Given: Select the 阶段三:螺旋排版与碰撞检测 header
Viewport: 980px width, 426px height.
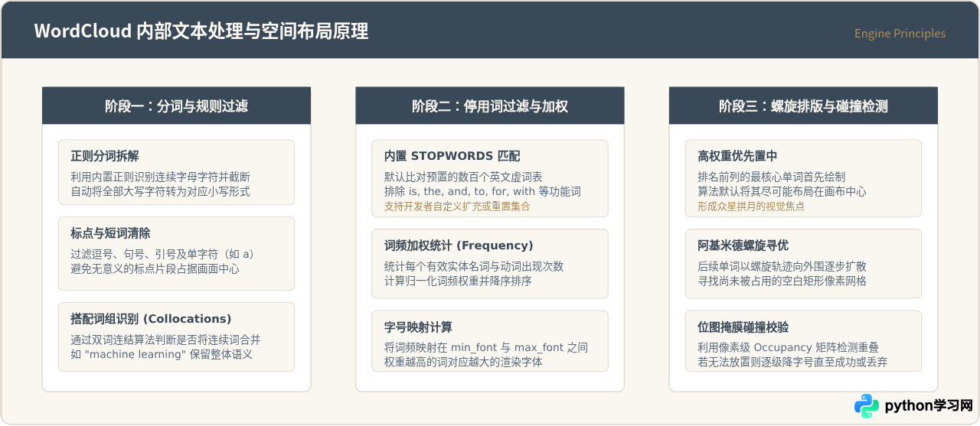Looking at the screenshot, I should pyautogui.click(x=803, y=106).
